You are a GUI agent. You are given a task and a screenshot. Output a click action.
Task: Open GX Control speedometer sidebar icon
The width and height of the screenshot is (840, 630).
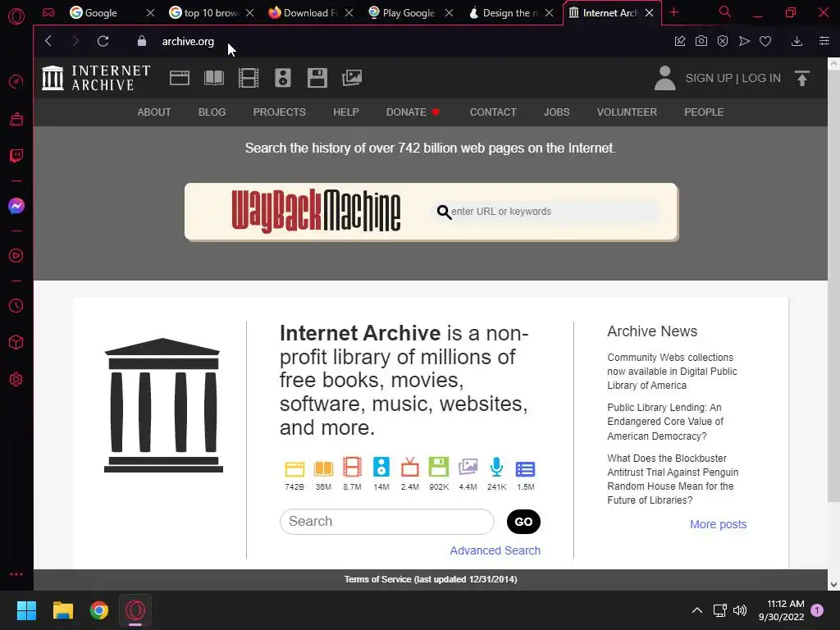point(16,81)
